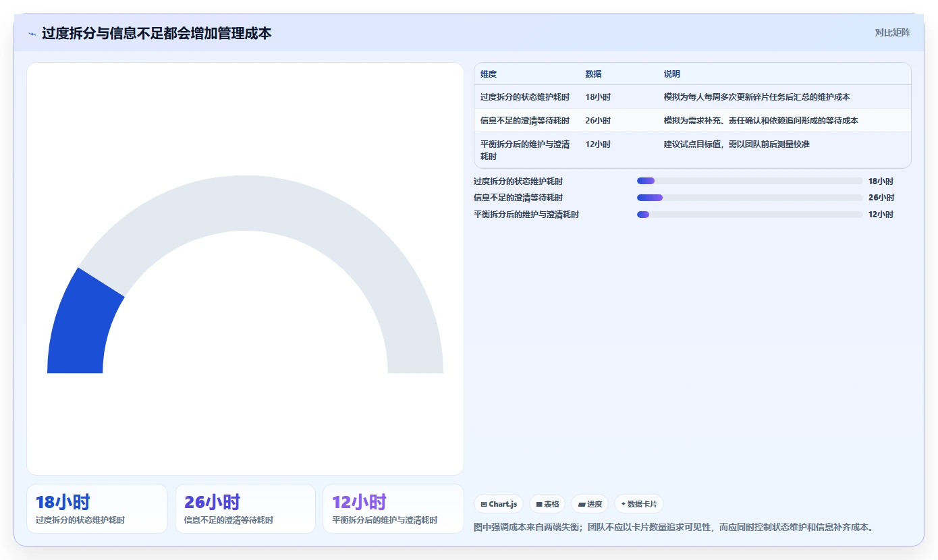Click the 对比矩阵 label in the header

892,32
